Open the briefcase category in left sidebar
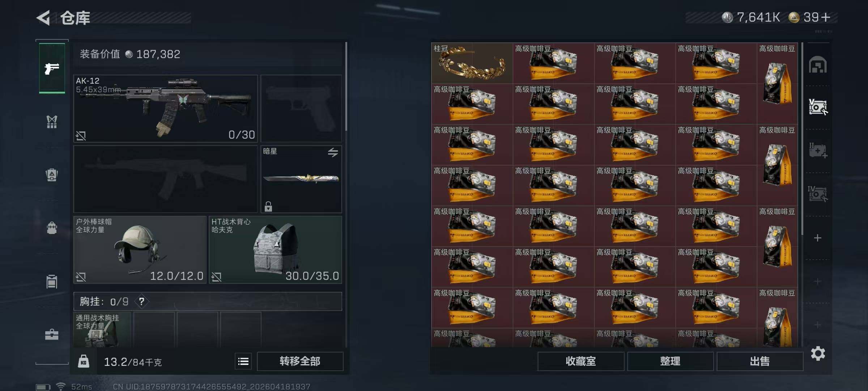 52,334
